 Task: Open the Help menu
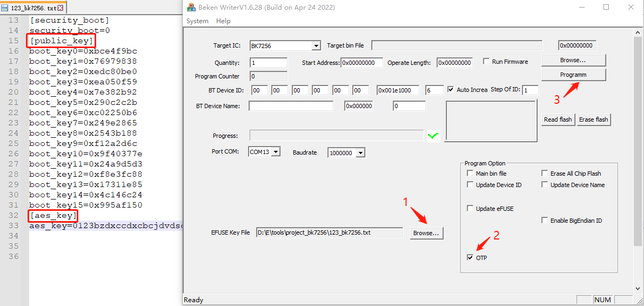[223, 21]
